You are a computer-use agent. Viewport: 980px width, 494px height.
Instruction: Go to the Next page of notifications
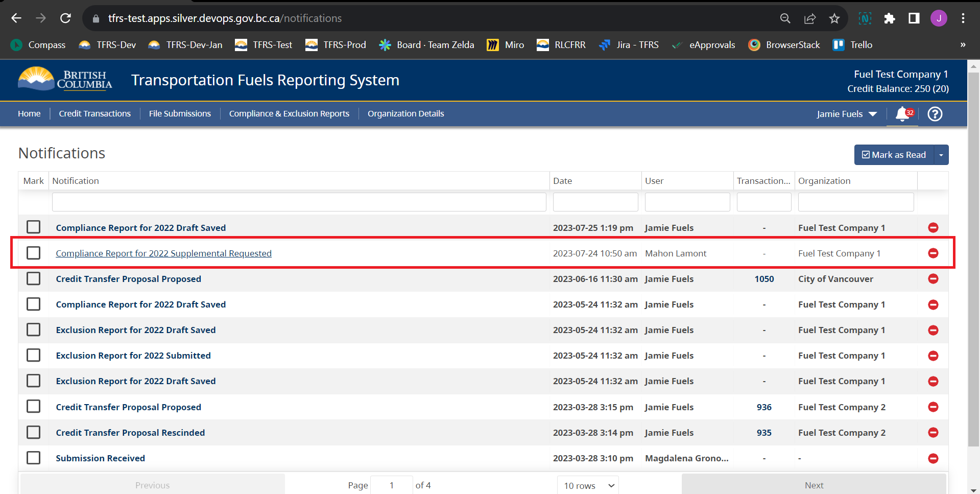pos(814,485)
